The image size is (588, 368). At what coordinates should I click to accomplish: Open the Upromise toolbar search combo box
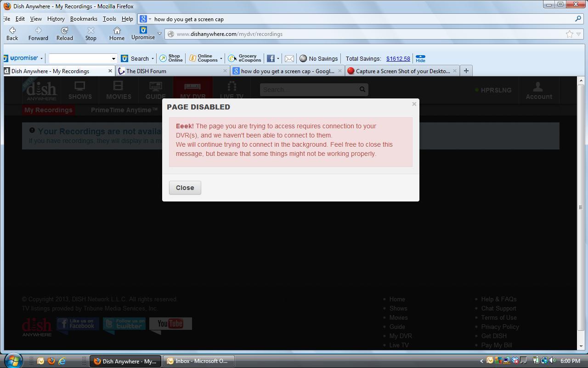(x=83, y=58)
